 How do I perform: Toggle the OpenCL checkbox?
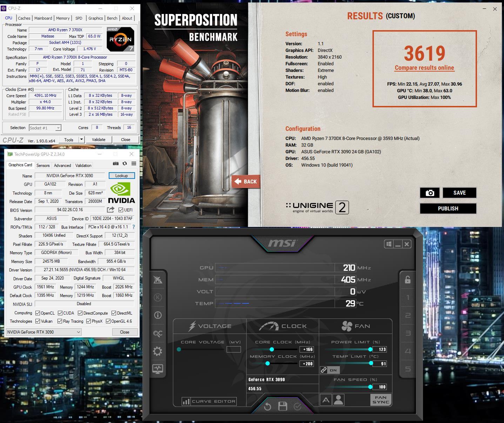click(38, 313)
